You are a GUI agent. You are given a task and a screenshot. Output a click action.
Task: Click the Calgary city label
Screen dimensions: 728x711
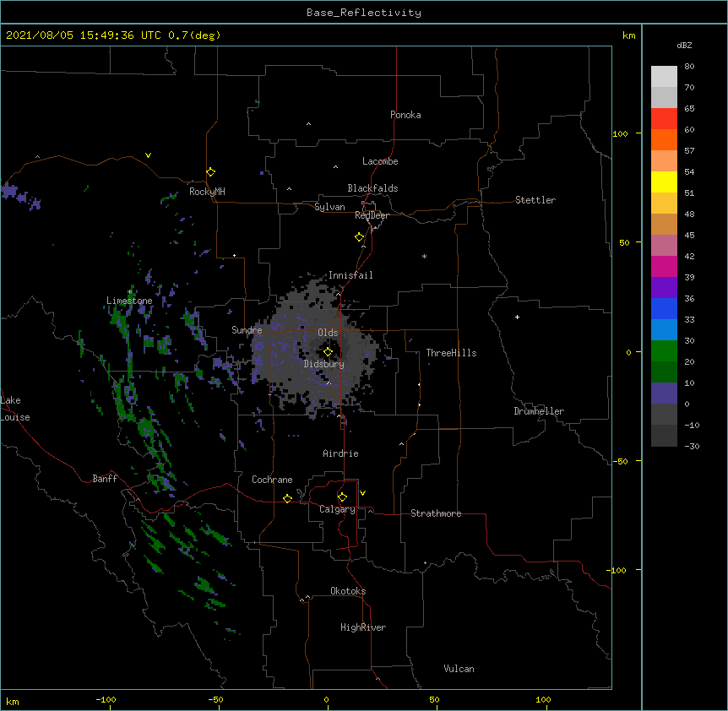337,509
